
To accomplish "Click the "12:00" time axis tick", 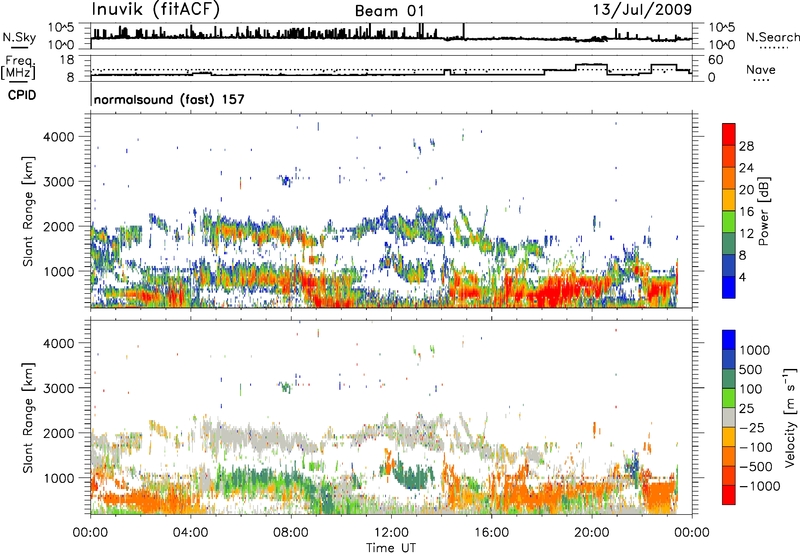I will click(x=391, y=533).
